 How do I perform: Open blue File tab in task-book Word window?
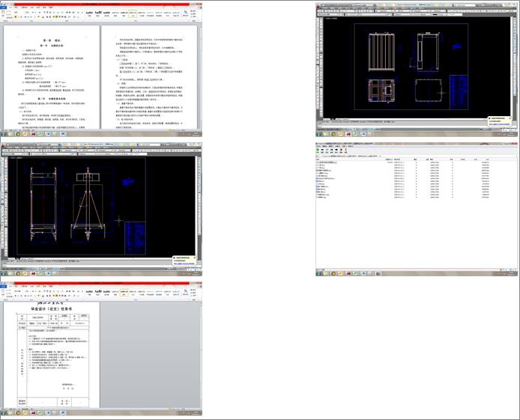click(x=3, y=287)
